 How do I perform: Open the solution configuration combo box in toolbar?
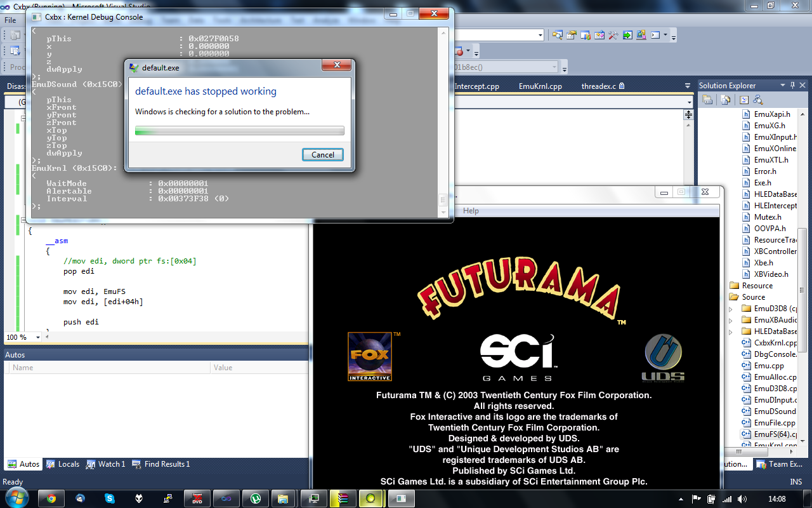(499, 35)
